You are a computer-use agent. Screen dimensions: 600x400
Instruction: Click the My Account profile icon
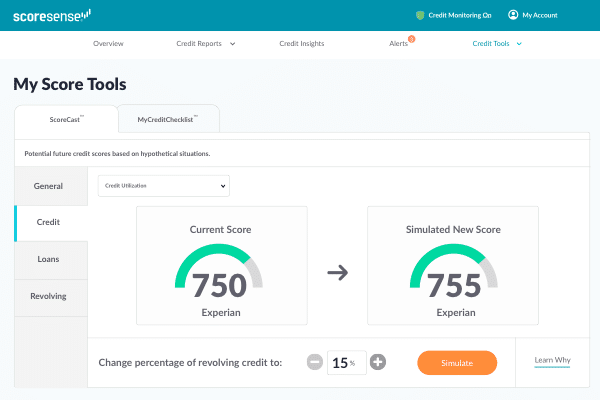pyautogui.click(x=513, y=15)
